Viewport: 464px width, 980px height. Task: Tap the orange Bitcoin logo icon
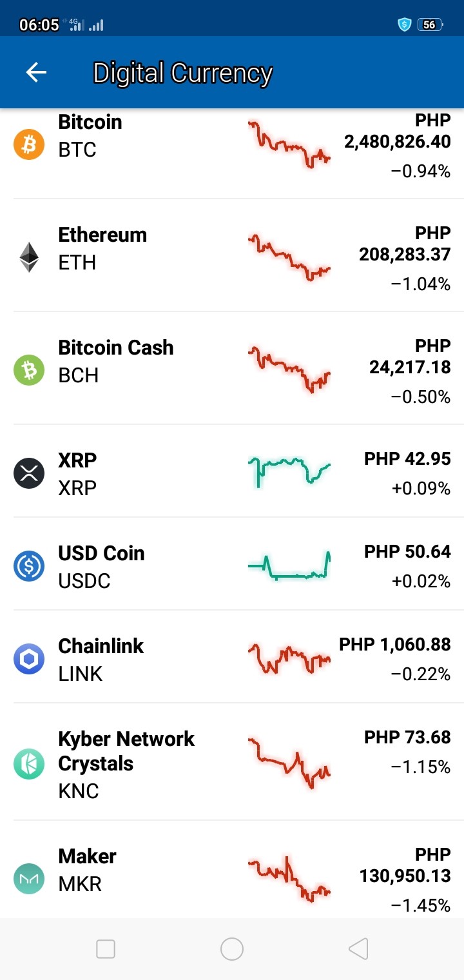pos(29,144)
